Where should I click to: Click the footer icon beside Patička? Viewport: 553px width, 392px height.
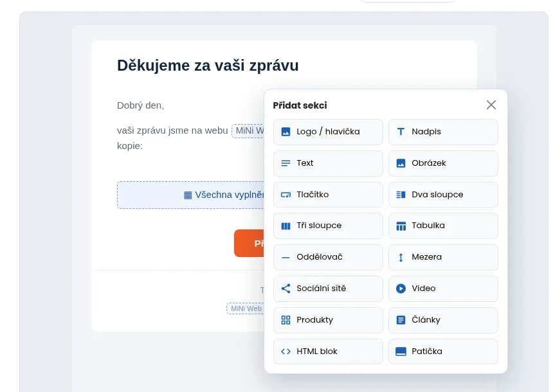click(x=401, y=352)
